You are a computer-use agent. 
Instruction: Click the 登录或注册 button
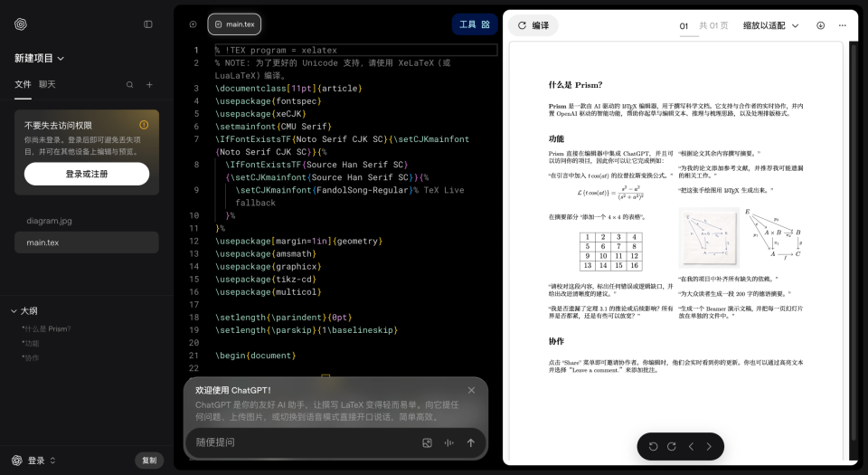click(87, 174)
